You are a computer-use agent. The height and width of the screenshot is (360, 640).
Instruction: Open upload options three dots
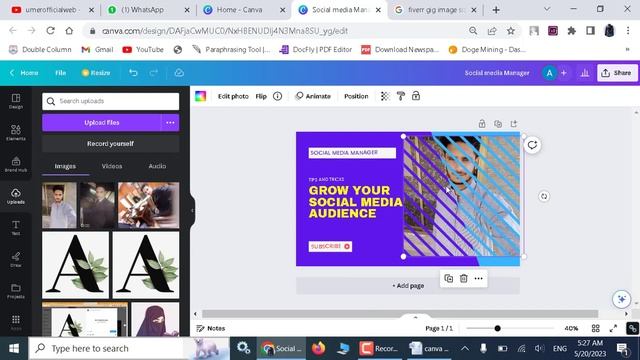click(x=170, y=122)
